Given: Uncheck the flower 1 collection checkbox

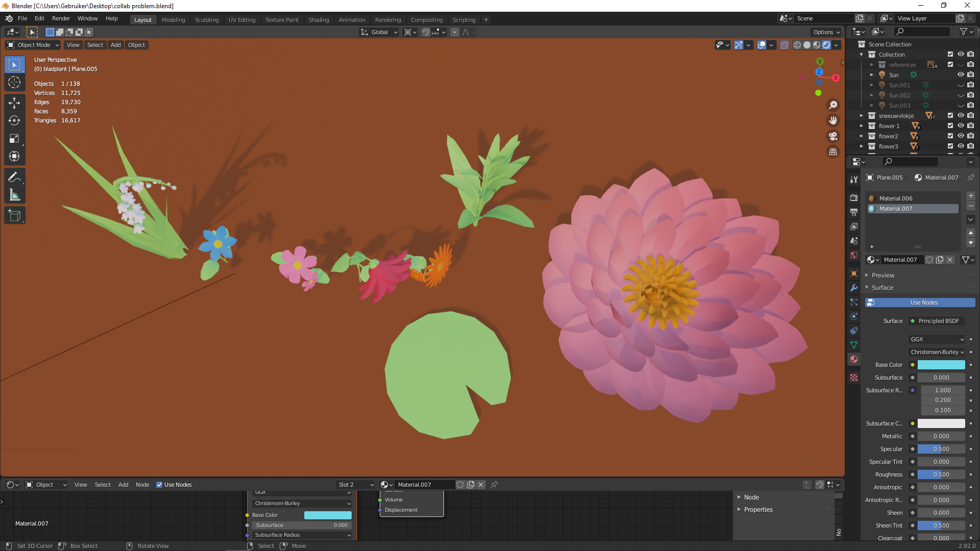Looking at the screenshot, I should (950, 126).
